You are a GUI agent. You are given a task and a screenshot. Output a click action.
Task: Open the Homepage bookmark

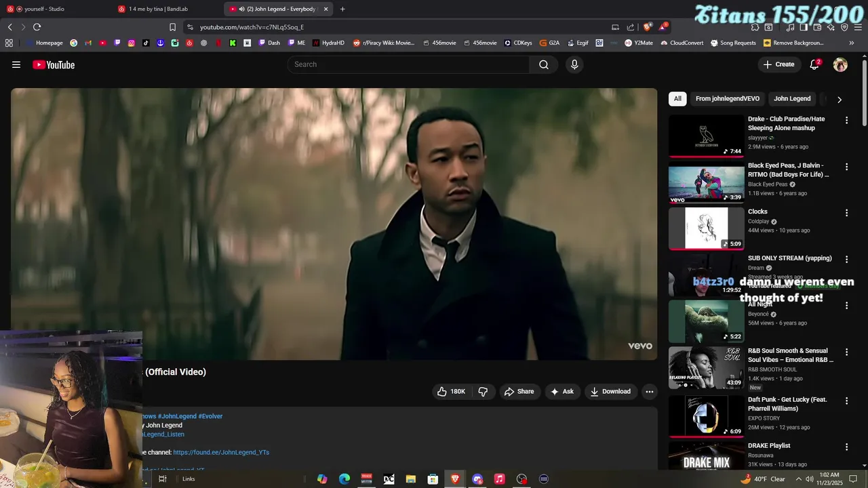point(44,43)
